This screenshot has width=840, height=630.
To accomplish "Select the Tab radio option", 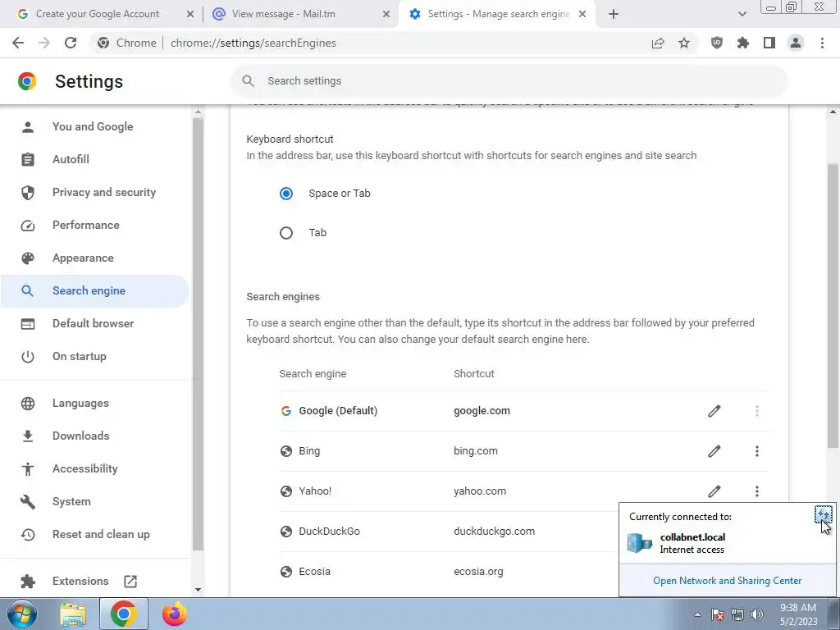I will (x=286, y=233).
